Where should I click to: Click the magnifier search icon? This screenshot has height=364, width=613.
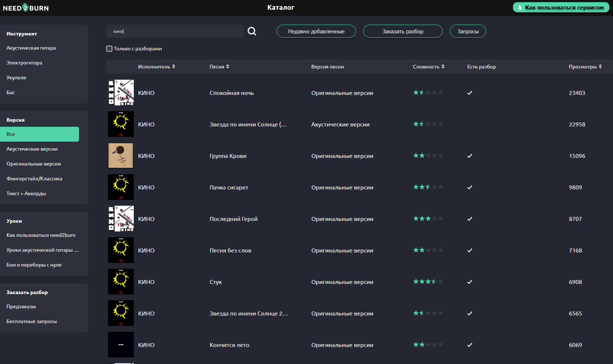click(x=252, y=32)
